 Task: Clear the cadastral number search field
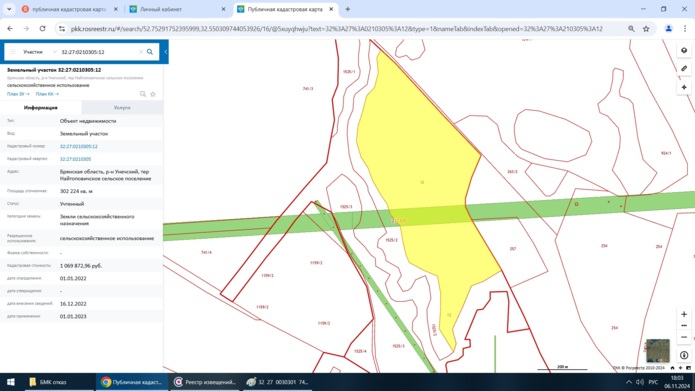coord(141,52)
